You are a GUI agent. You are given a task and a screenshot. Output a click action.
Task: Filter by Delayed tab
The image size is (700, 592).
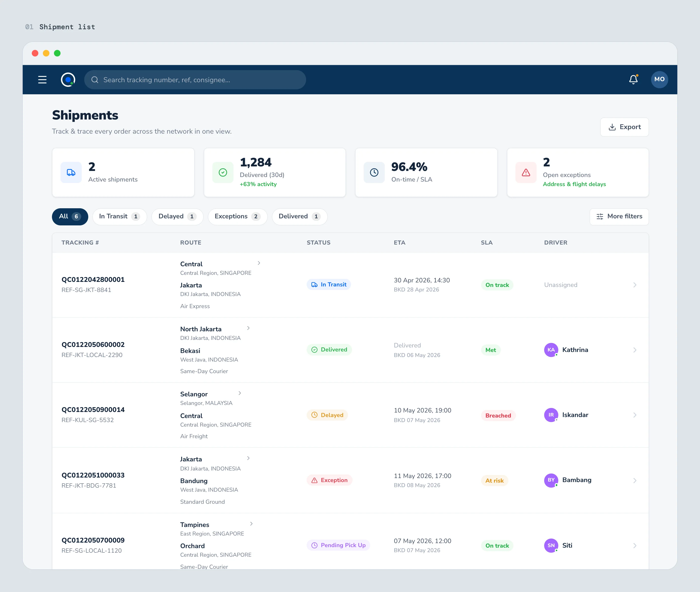[177, 217]
